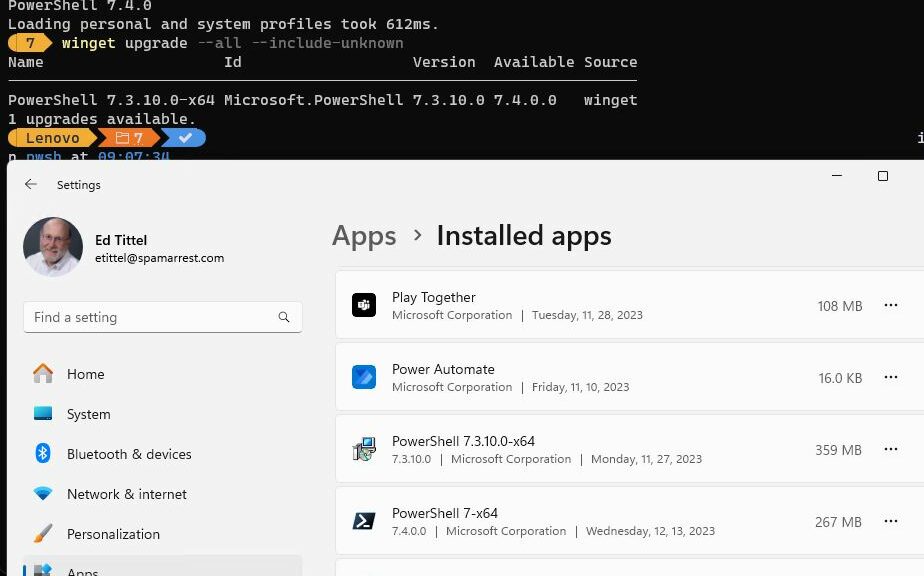
Task: Click the 359 MB size value
Action: point(838,450)
